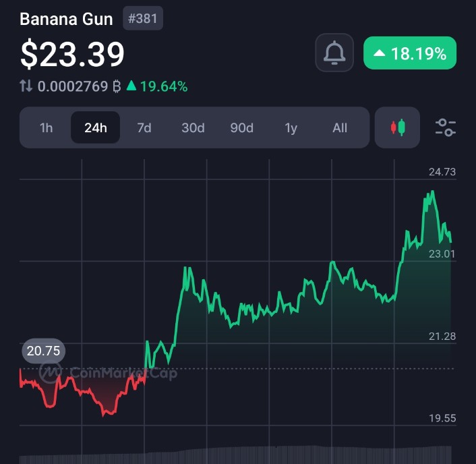This screenshot has height=464, width=476.
Task: Tap the Banana Gun title
Action: pyautogui.click(x=66, y=19)
